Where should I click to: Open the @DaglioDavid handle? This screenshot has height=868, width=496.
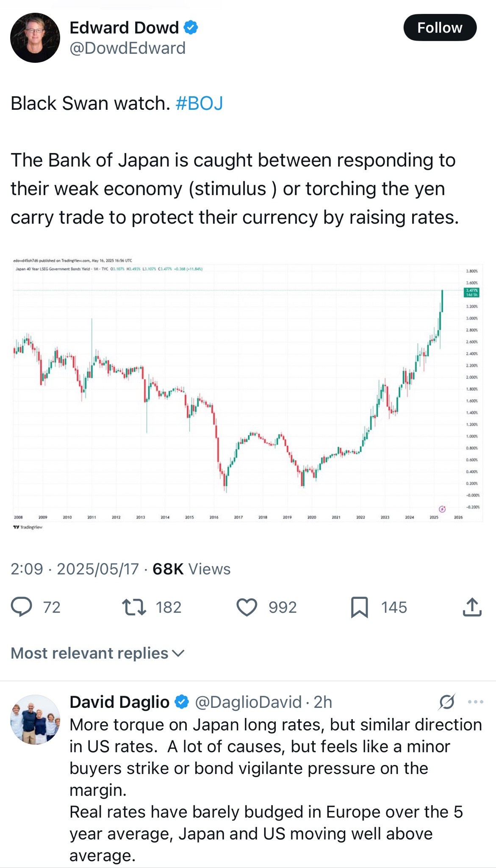click(x=248, y=702)
